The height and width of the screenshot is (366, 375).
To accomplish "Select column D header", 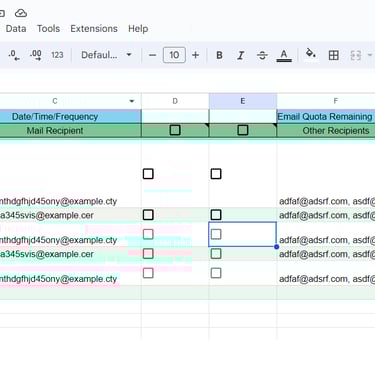I will click(175, 101).
